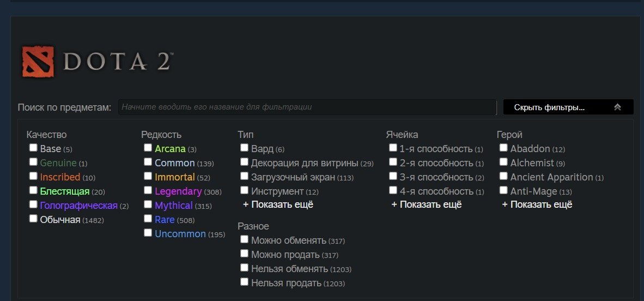
Task: Click the Поиск по предметам label
Action: 64,108
